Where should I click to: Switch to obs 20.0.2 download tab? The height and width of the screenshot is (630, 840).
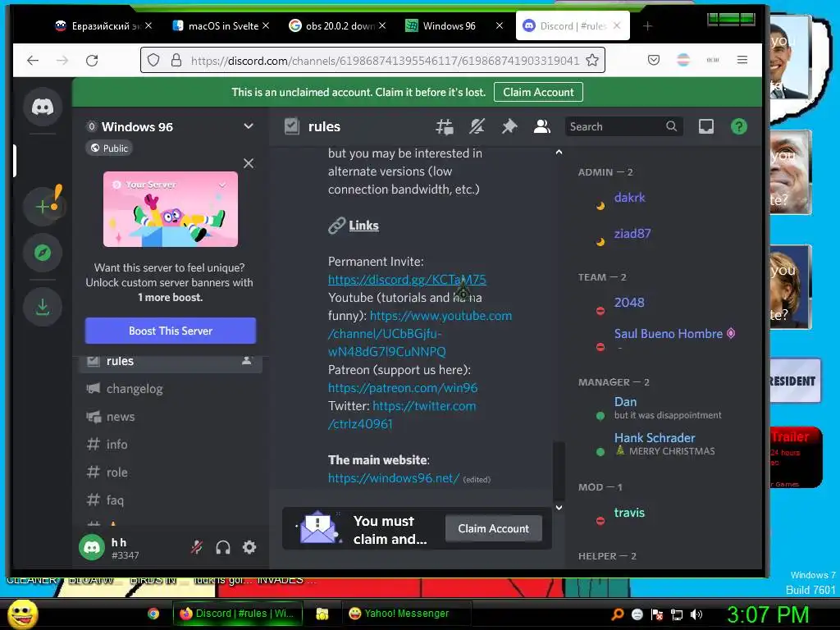tap(337, 25)
